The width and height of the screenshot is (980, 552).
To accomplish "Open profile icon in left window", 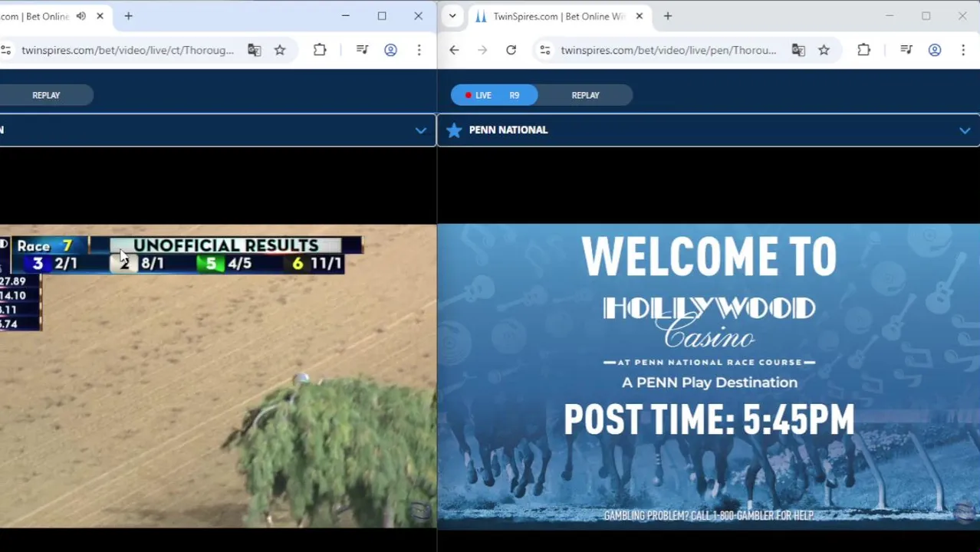I will 390,50.
